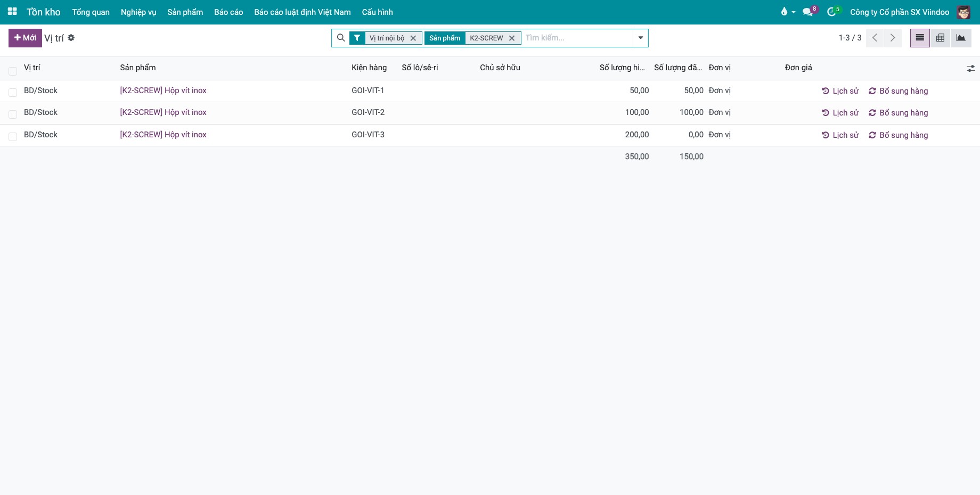
Task: Open Lịch sử for GOI-VIT-3
Action: 840,135
